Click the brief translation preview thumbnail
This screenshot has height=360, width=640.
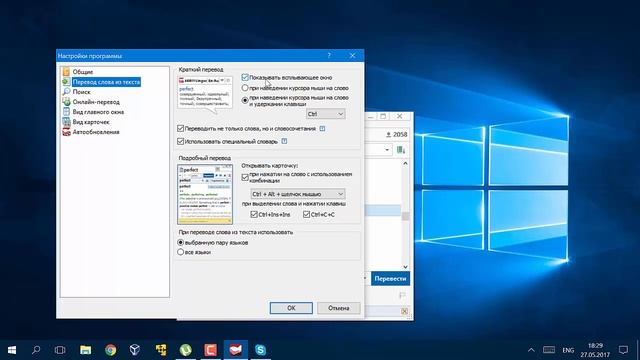(205, 94)
